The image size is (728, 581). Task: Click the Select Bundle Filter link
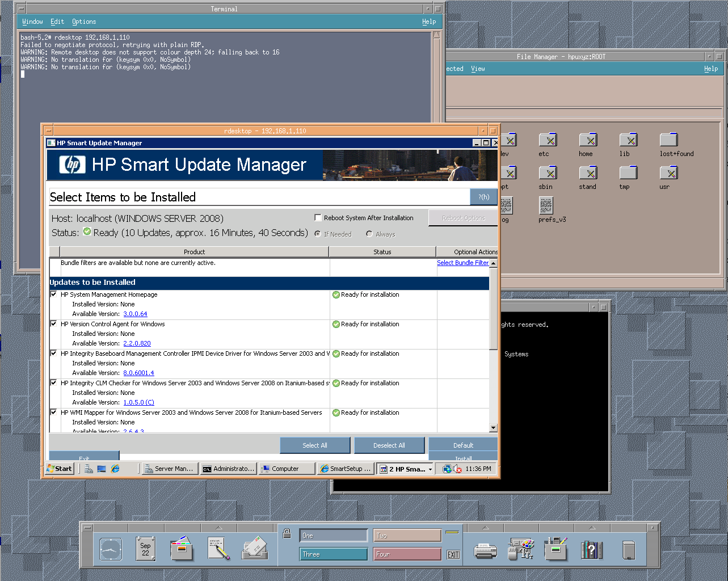462,263
